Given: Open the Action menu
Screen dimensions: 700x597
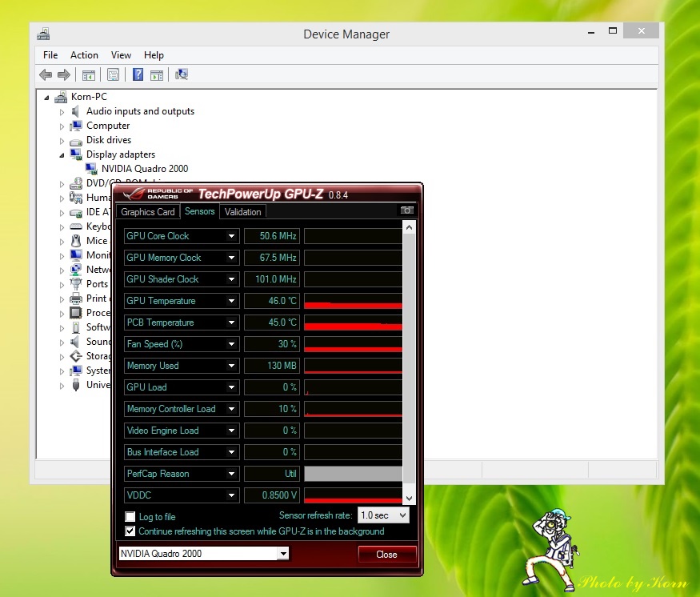Looking at the screenshot, I should click(84, 55).
